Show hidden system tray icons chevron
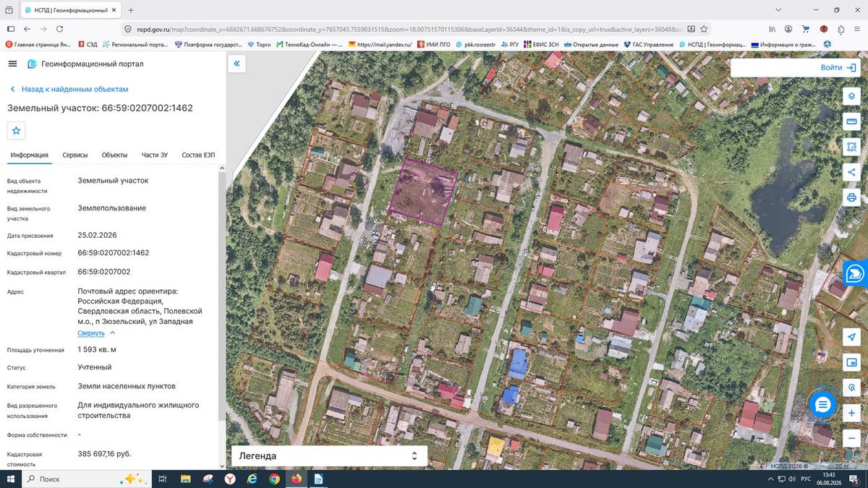Screen dimensions: 868x488 click(770, 479)
